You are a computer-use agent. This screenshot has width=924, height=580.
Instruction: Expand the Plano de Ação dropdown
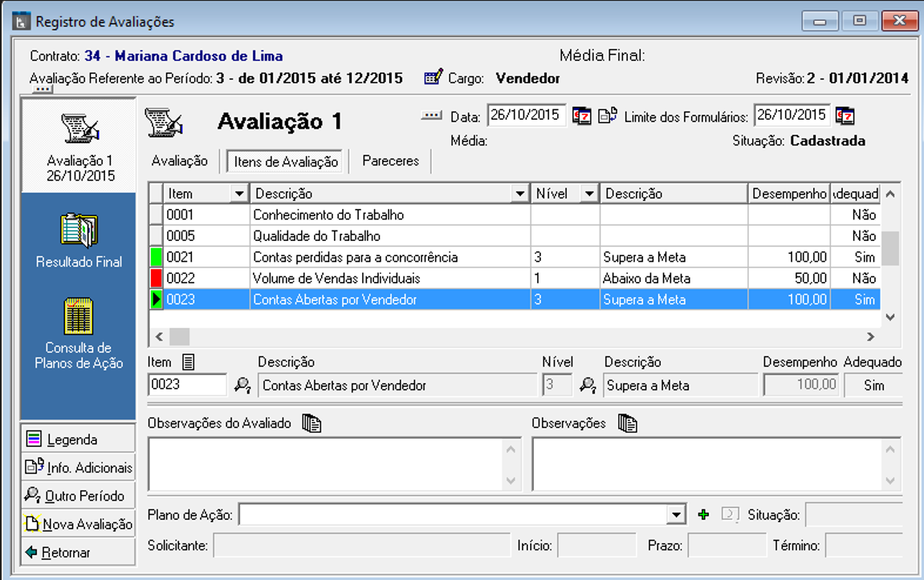[677, 515]
